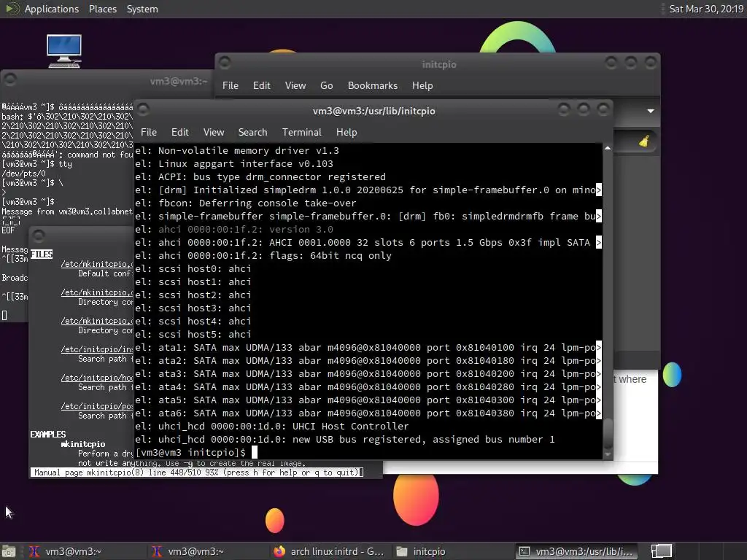Click the line 'ata1: SATA max UDMA/133'

point(368,348)
